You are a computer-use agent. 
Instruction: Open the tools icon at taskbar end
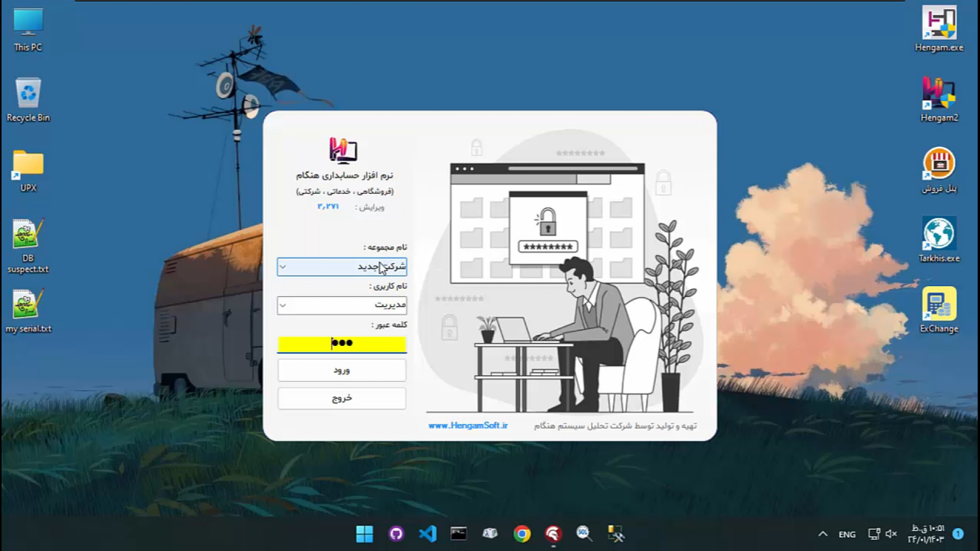616,534
